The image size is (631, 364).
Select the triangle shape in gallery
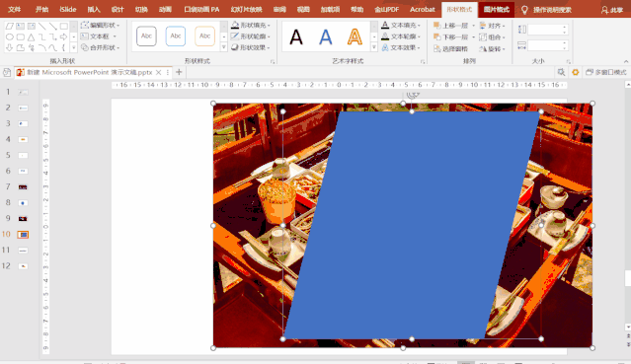point(31,37)
